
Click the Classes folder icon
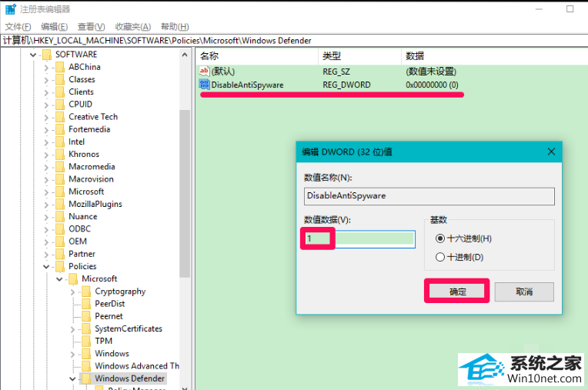click(60, 79)
